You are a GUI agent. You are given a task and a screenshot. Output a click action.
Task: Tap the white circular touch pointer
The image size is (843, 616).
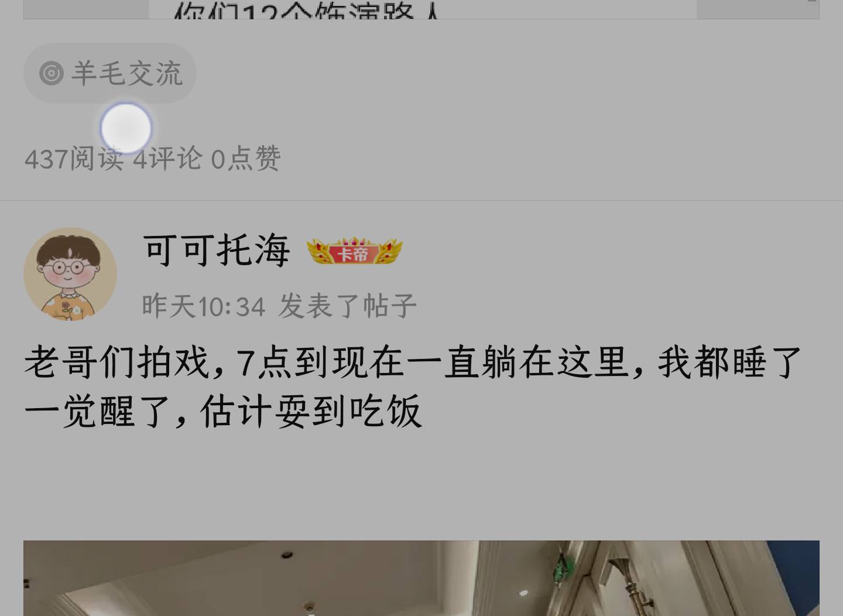126,128
